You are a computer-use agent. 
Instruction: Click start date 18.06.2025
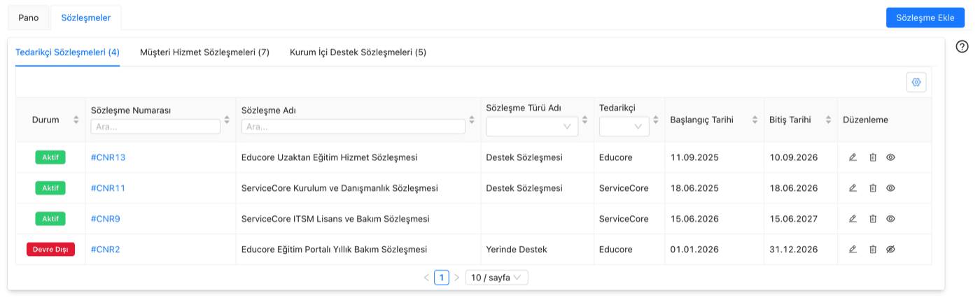(694, 188)
